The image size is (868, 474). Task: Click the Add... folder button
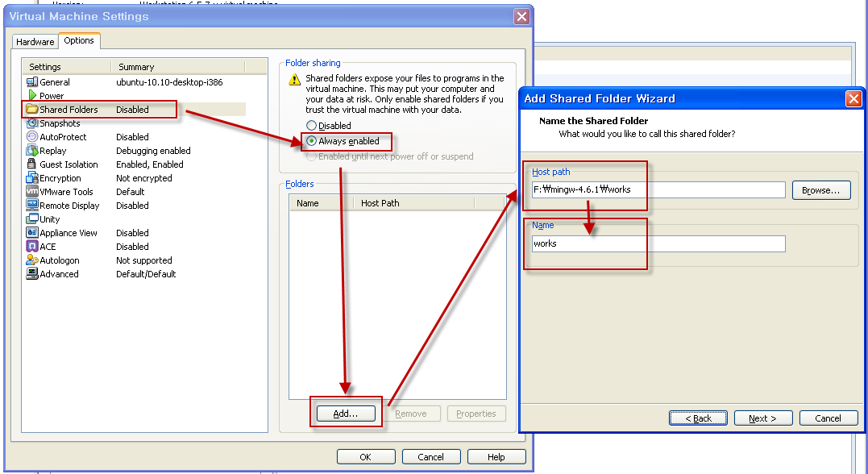(346, 414)
